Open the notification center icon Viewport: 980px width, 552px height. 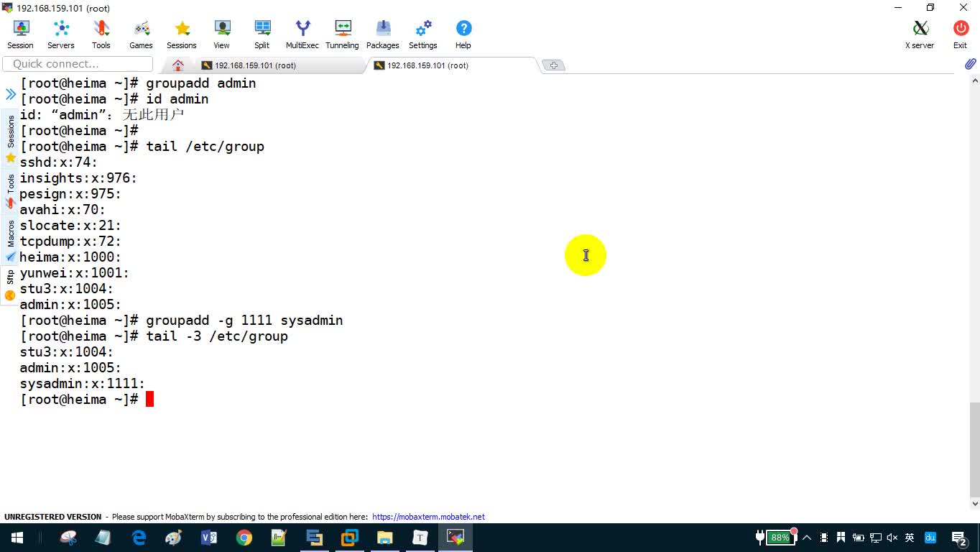[x=959, y=538]
